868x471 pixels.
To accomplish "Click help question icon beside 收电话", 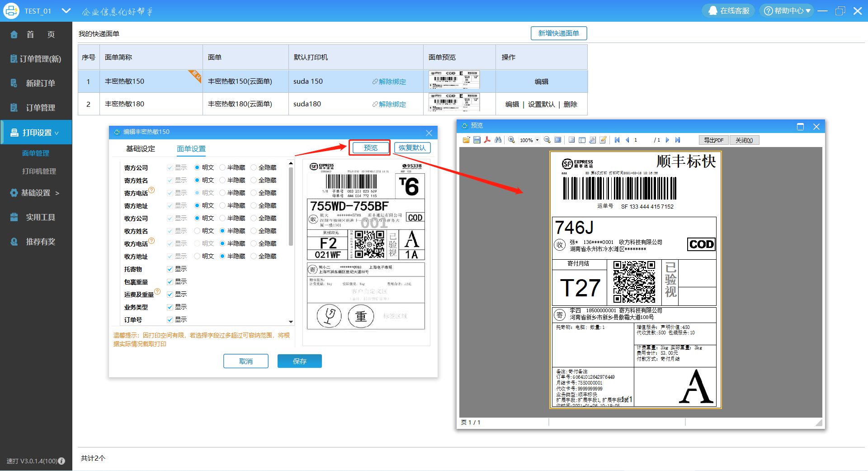I will [152, 241].
